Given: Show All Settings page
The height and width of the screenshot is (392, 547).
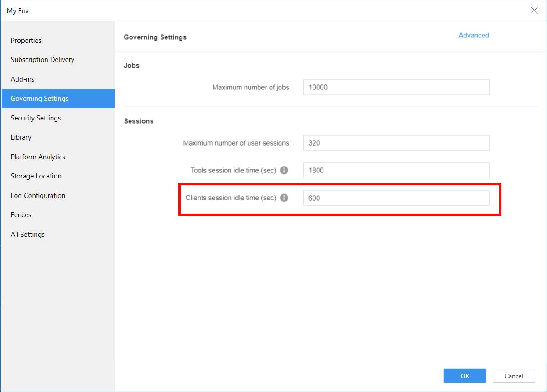Looking at the screenshot, I should pyautogui.click(x=28, y=235).
